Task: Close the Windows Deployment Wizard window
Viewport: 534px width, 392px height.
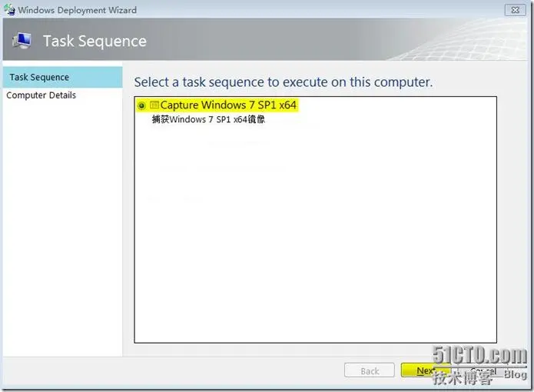Action: pyautogui.click(x=516, y=10)
